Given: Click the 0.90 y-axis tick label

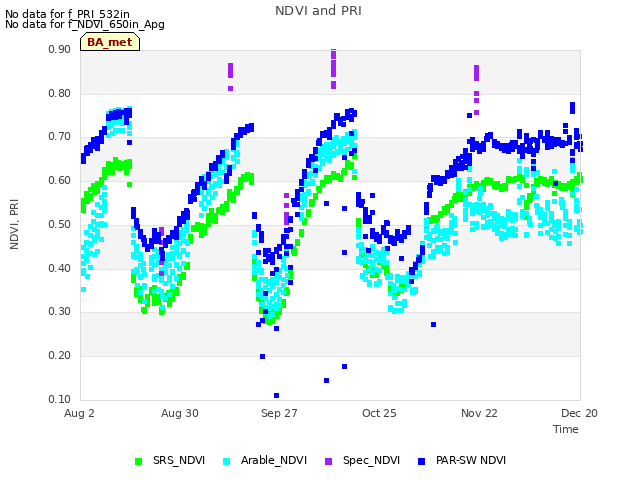Looking at the screenshot, I should point(60,50).
